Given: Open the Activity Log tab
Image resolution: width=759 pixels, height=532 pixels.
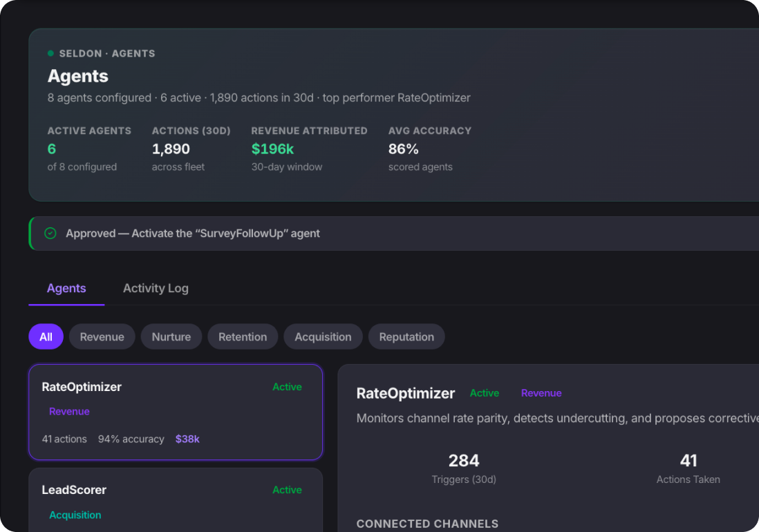Looking at the screenshot, I should [x=156, y=288].
